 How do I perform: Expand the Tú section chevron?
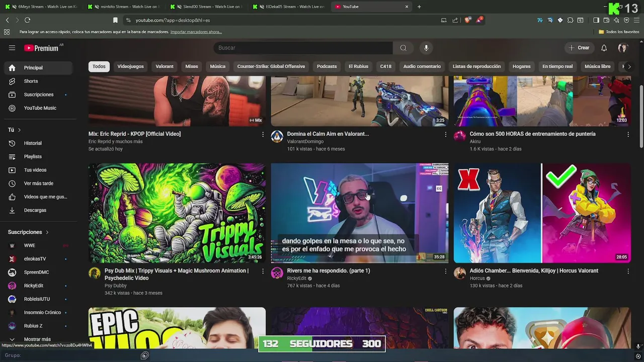pos(20,130)
